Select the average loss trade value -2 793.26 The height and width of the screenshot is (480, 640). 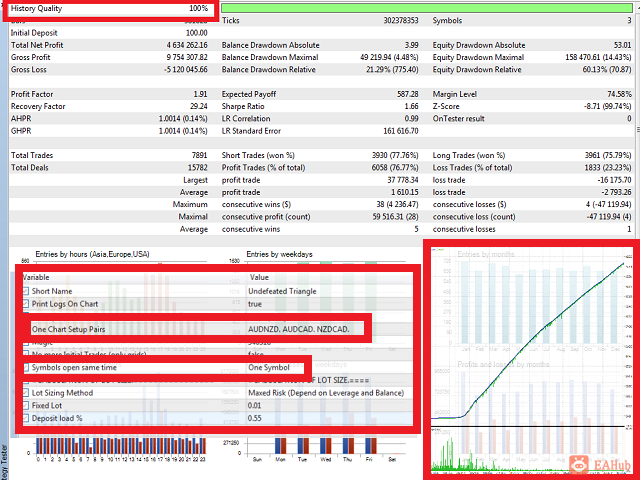[x=616, y=192]
